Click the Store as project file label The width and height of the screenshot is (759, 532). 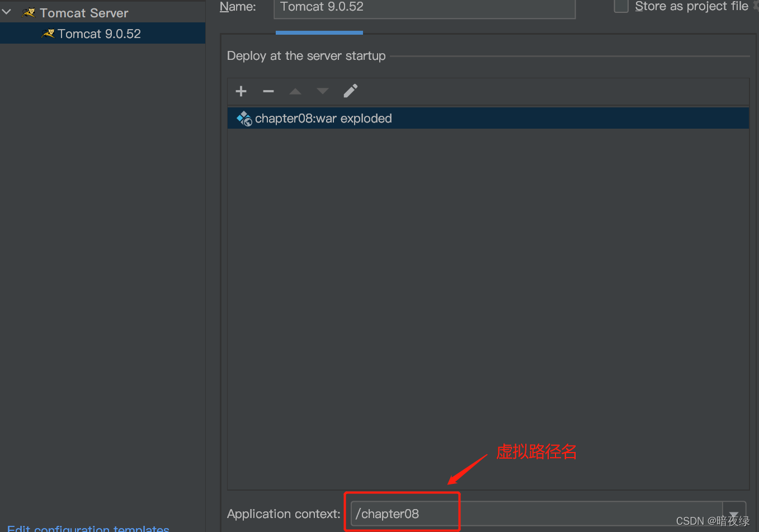pos(692,6)
